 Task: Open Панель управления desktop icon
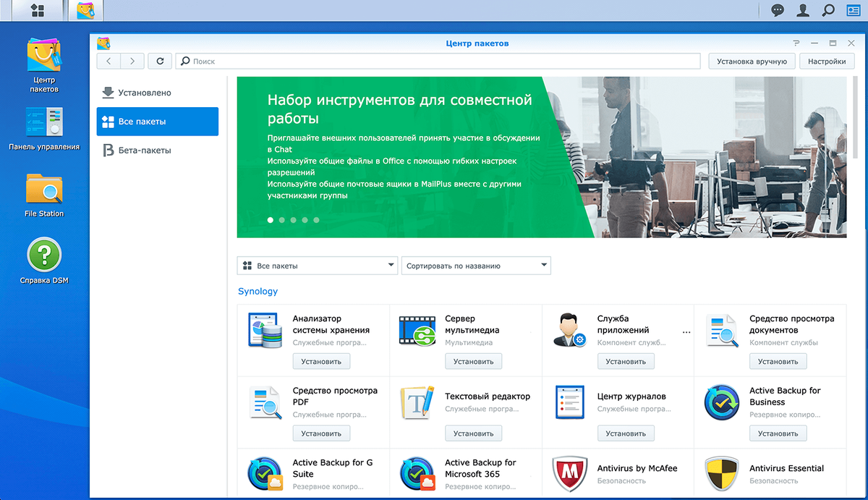click(44, 129)
